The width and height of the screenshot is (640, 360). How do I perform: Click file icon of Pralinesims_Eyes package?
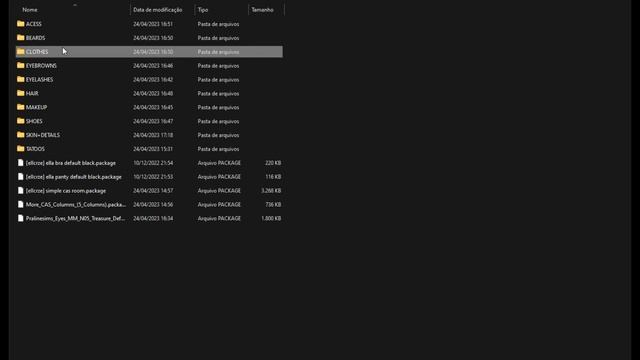(x=20, y=218)
